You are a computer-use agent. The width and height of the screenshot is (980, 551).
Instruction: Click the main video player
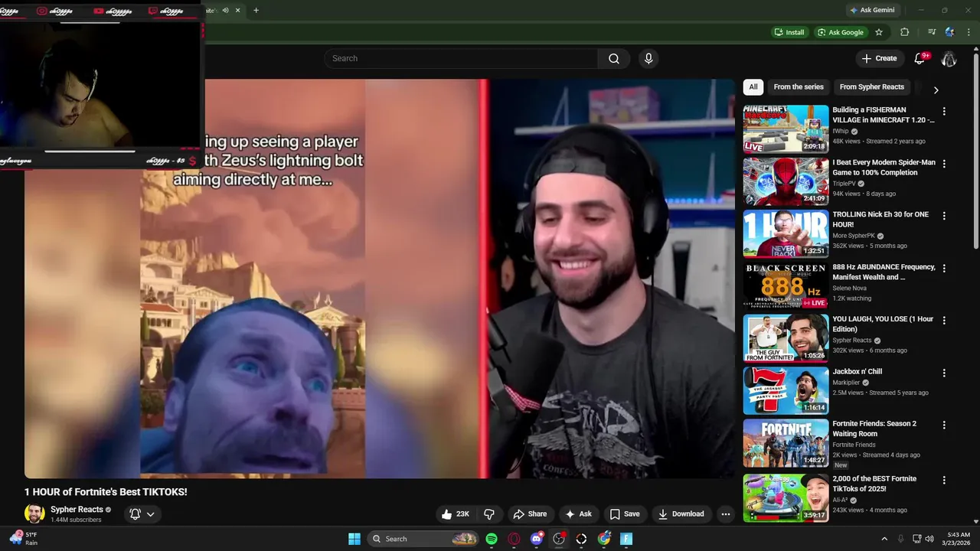coord(380,279)
